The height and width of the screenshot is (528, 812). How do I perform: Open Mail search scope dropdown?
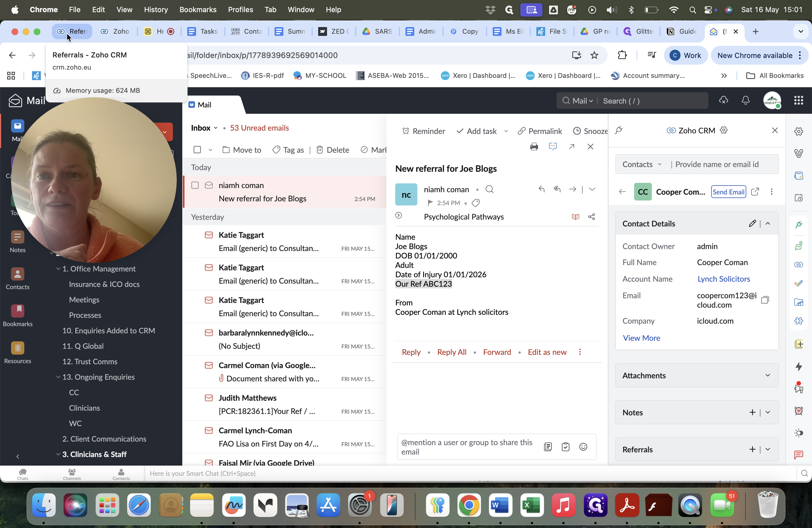[582, 101]
